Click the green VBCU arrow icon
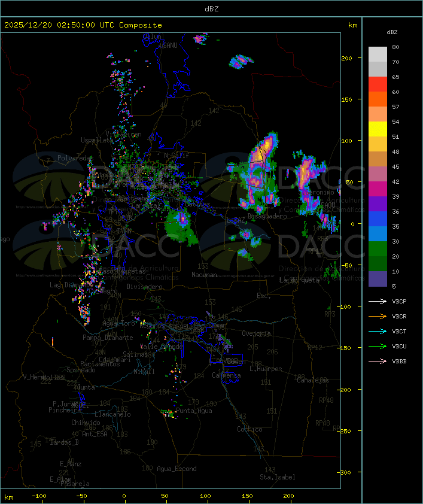The image size is (423, 504). [378, 346]
